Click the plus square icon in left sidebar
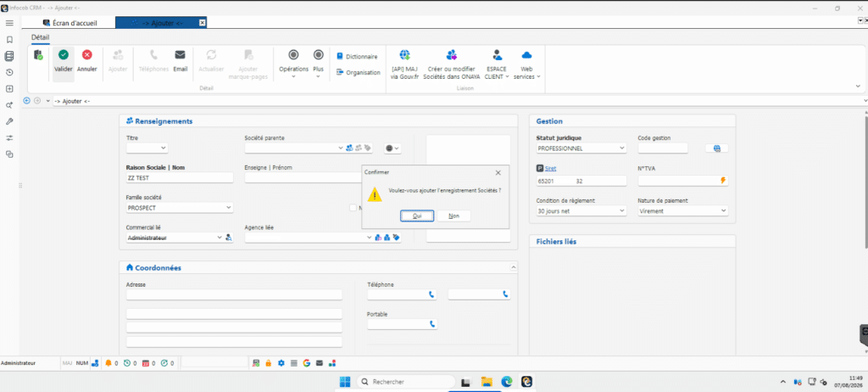868x392 pixels. 9,89
